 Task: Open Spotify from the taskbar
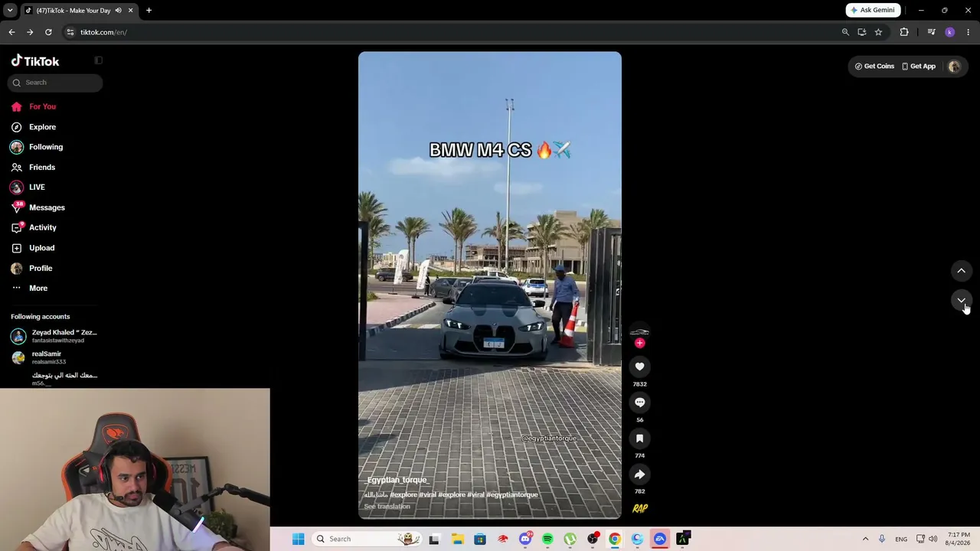coord(547,539)
